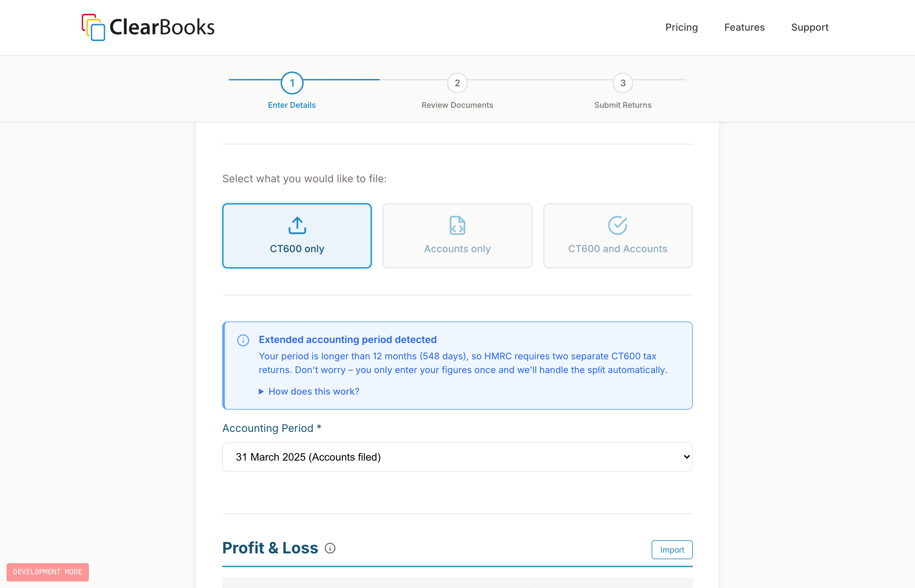Image resolution: width=915 pixels, height=588 pixels.
Task: Select the CT600 only filing option
Action: [297, 236]
